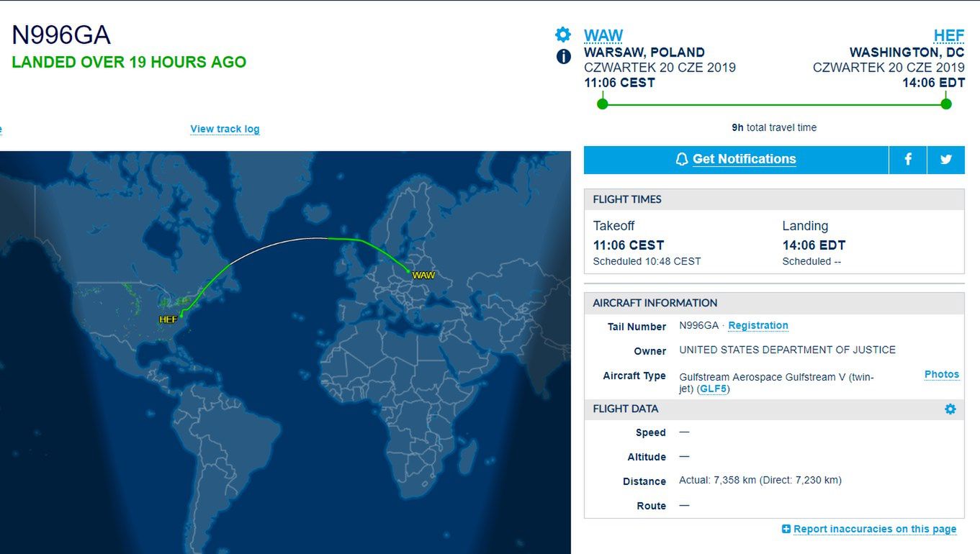Open Flight Data settings gear icon
This screenshot has height=554, width=980.
(x=950, y=409)
